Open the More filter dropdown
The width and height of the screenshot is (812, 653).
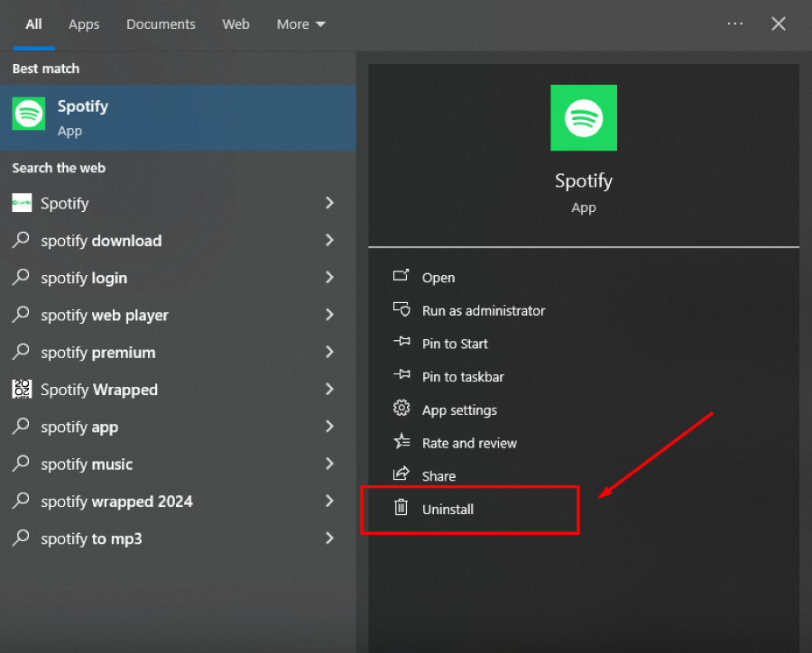pos(300,24)
